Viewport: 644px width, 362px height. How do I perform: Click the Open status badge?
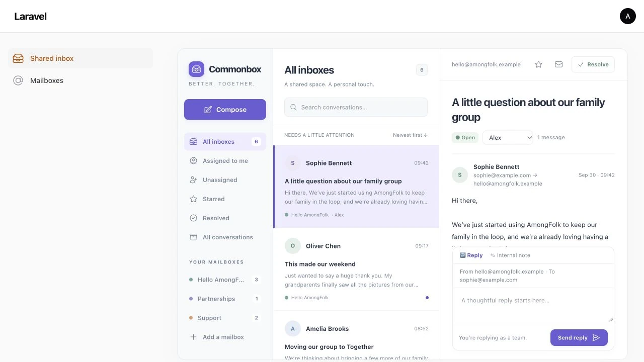click(x=465, y=137)
